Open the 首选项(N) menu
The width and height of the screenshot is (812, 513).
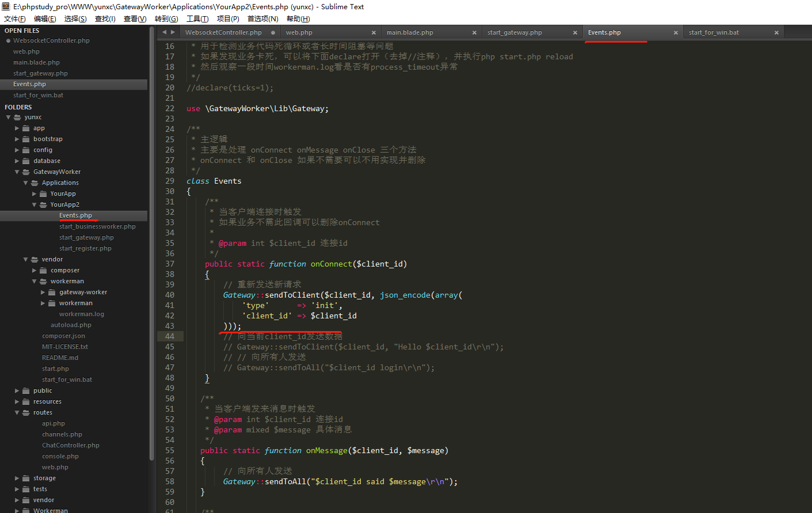[x=263, y=19]
